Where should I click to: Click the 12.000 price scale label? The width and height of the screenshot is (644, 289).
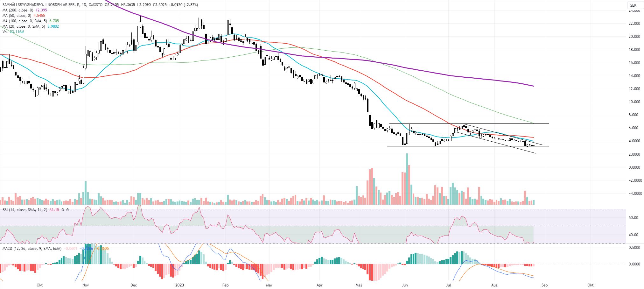pyautogui.click(x=634, y=89)
